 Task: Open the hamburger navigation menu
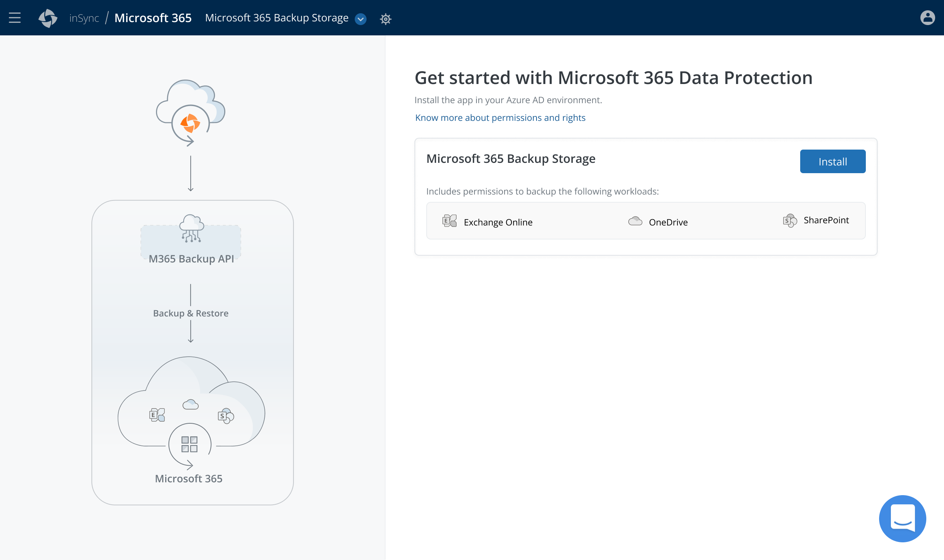[15, 18]
